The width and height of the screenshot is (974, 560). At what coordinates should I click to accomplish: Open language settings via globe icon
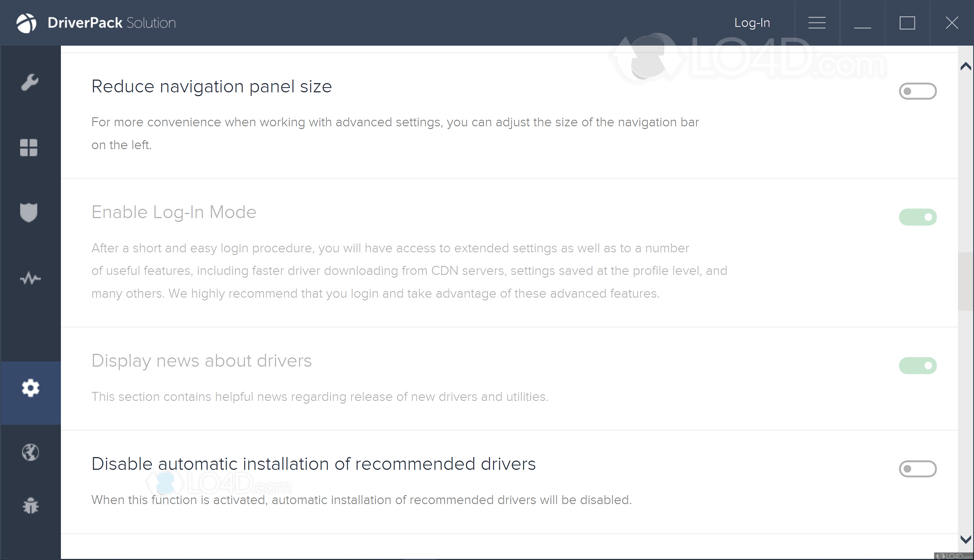[30, 452]
